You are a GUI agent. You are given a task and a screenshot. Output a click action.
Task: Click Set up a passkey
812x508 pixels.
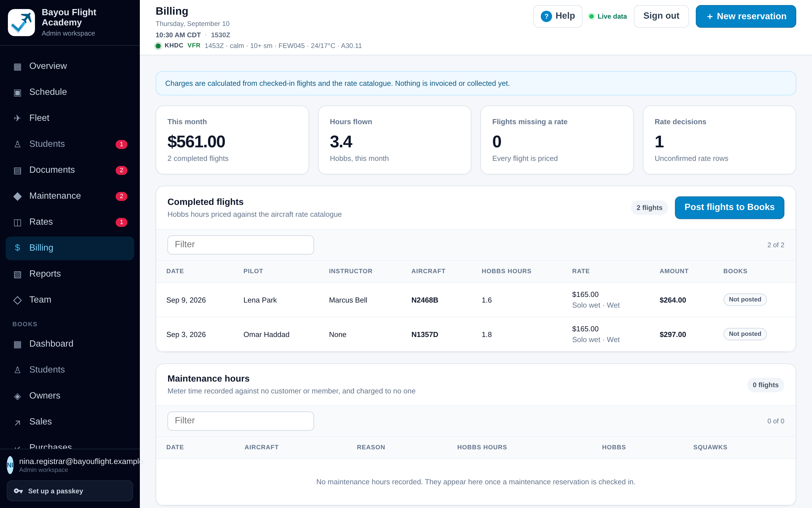click(70, 491)
